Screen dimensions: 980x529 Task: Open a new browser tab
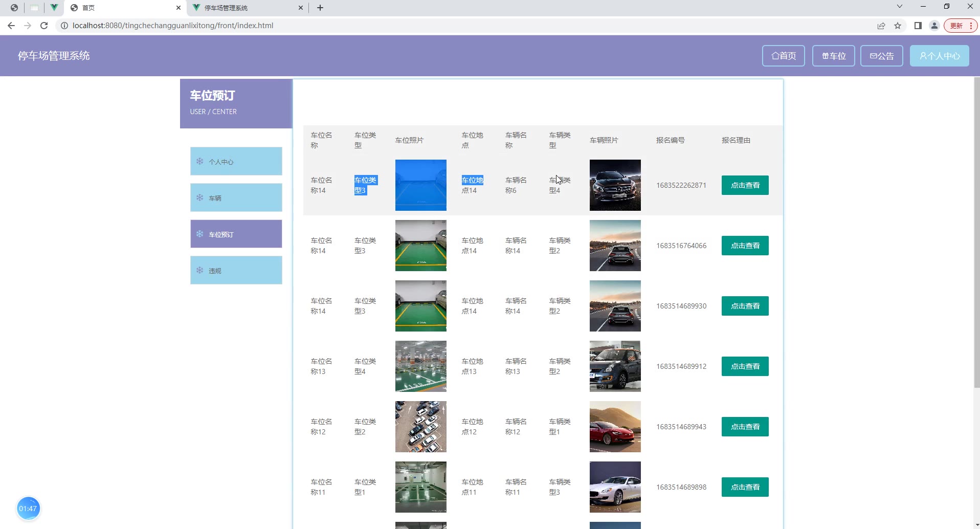point(320,8)
